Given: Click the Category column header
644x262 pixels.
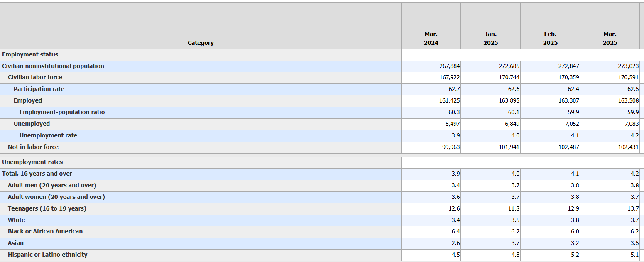Looking at the screenshot, I should pos(201,43).
